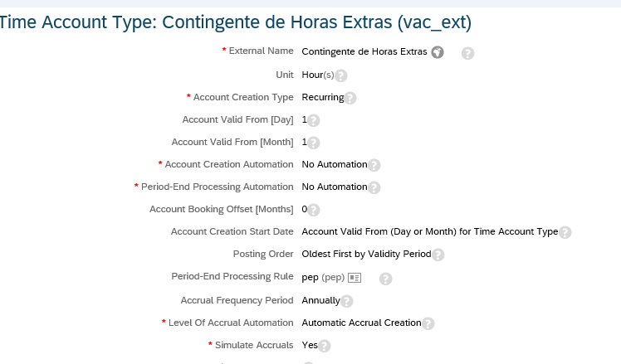Click help icon for Account Booking Offset
Viewport: 621px width, 364px height.
click(313, 210)
